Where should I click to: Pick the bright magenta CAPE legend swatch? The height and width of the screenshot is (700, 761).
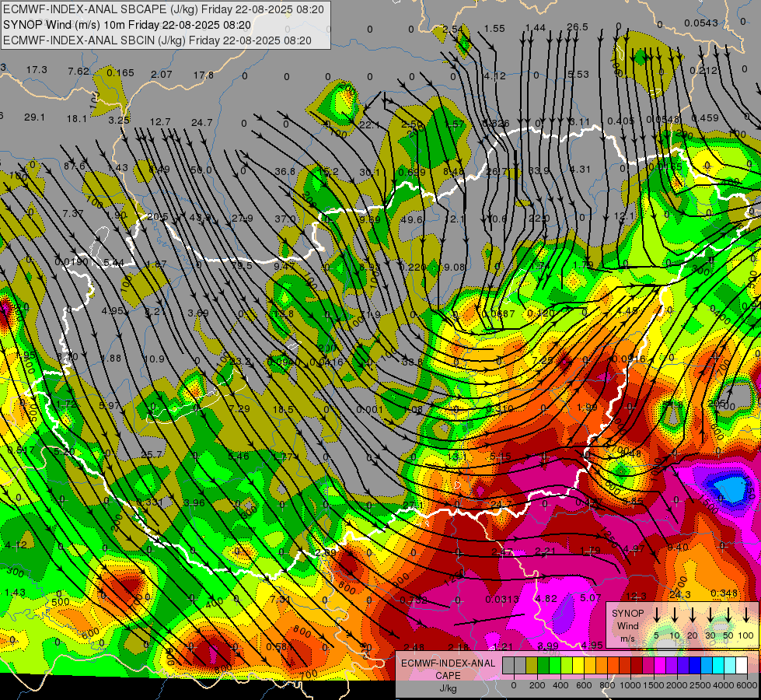point(660,666)
